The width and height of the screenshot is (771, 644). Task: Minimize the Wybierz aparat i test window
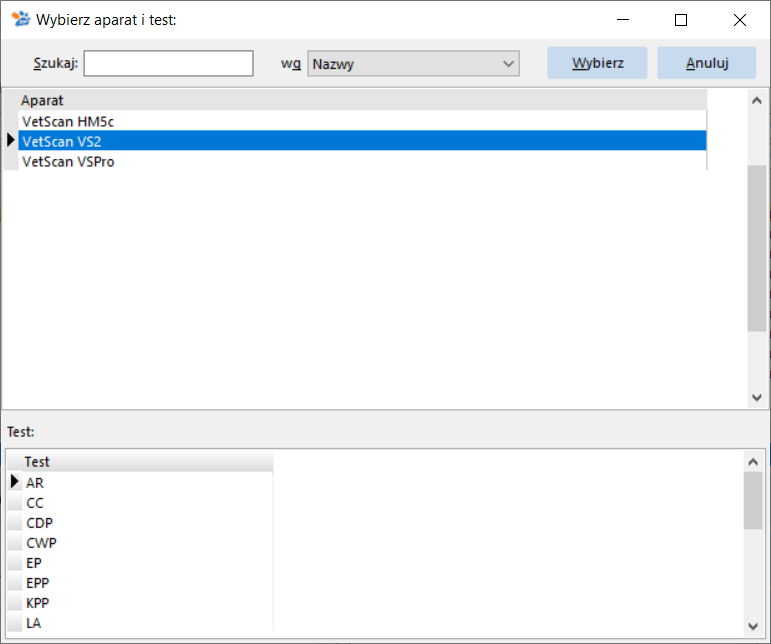[623, 20]
